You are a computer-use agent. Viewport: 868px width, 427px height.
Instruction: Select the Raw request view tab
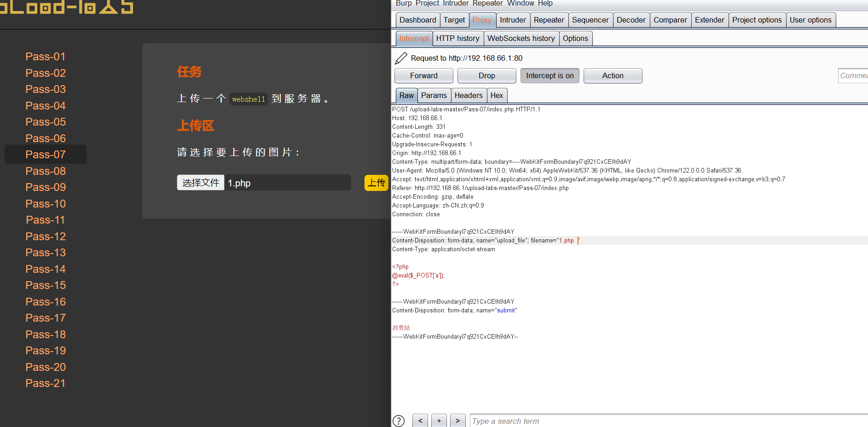click(x=406, y=95)
